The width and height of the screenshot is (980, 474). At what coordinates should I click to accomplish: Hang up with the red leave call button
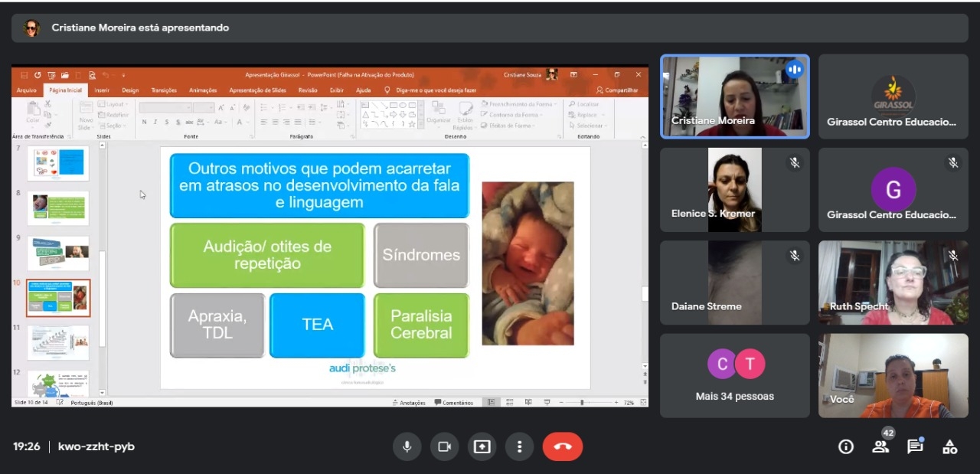(563, 446)
